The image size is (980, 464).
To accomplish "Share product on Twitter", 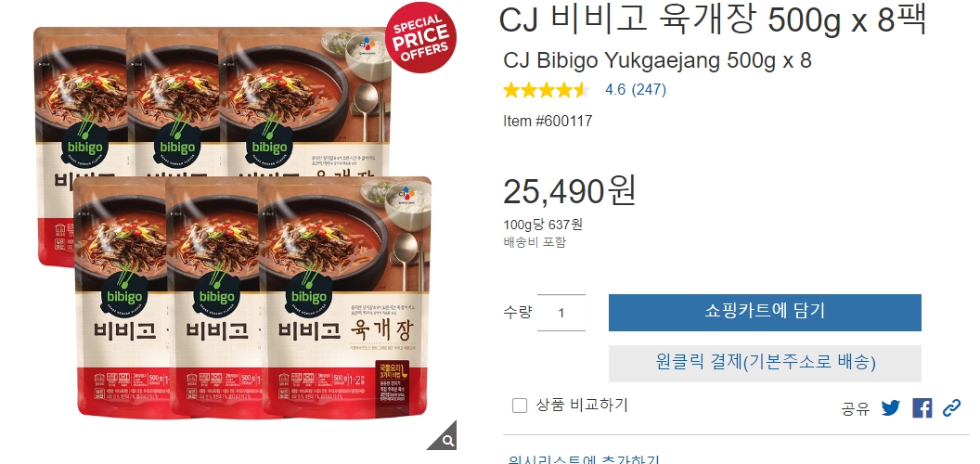I will point(891,408).
